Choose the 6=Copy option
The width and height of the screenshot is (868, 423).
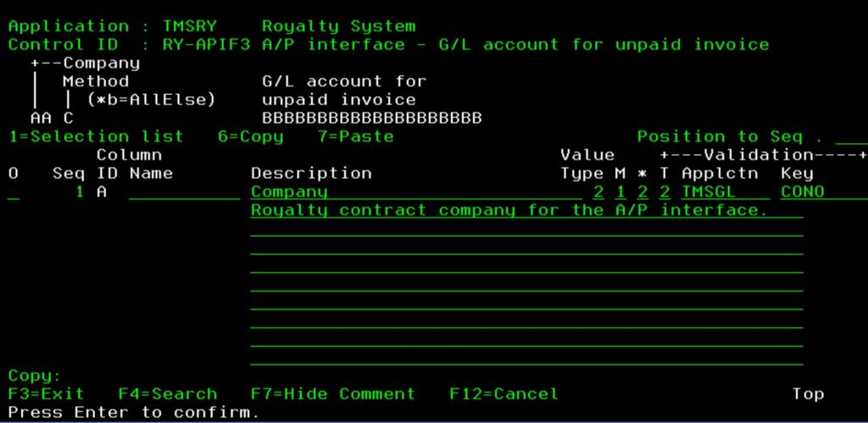(x=250, y=136)
